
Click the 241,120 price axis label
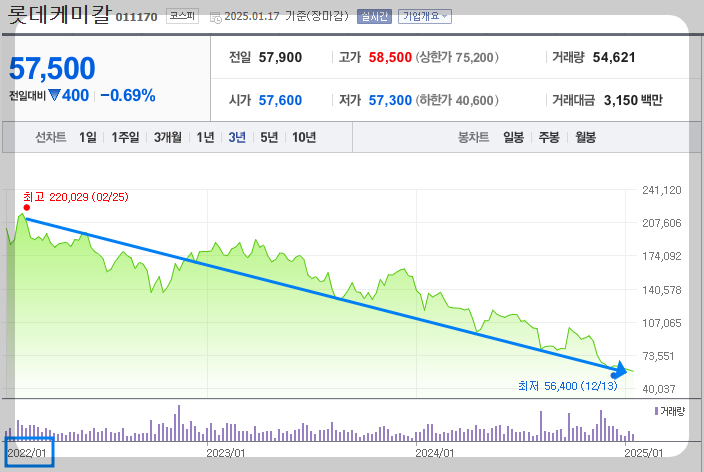(662, 190)
